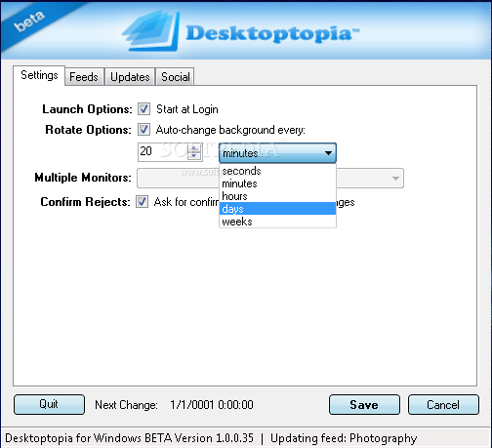Save the settings
This screenshot has height=448, width=492.
point(364,404)
